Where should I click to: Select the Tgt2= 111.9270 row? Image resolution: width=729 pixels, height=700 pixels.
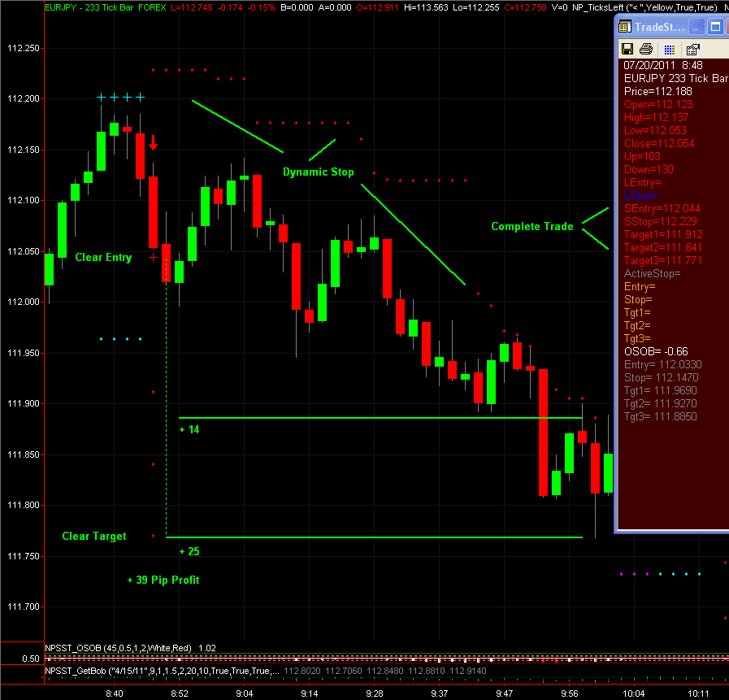[x=661, y=404]
